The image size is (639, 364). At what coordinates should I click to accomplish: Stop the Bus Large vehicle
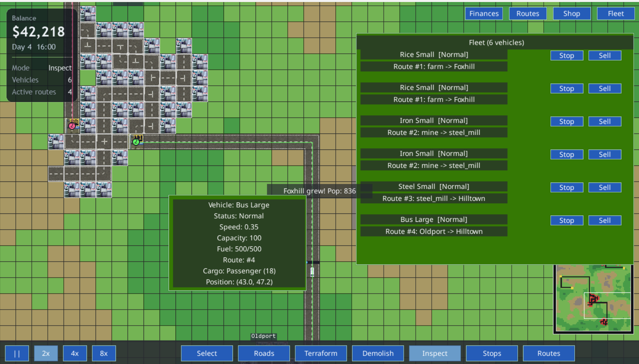click(x=567, y=220)
